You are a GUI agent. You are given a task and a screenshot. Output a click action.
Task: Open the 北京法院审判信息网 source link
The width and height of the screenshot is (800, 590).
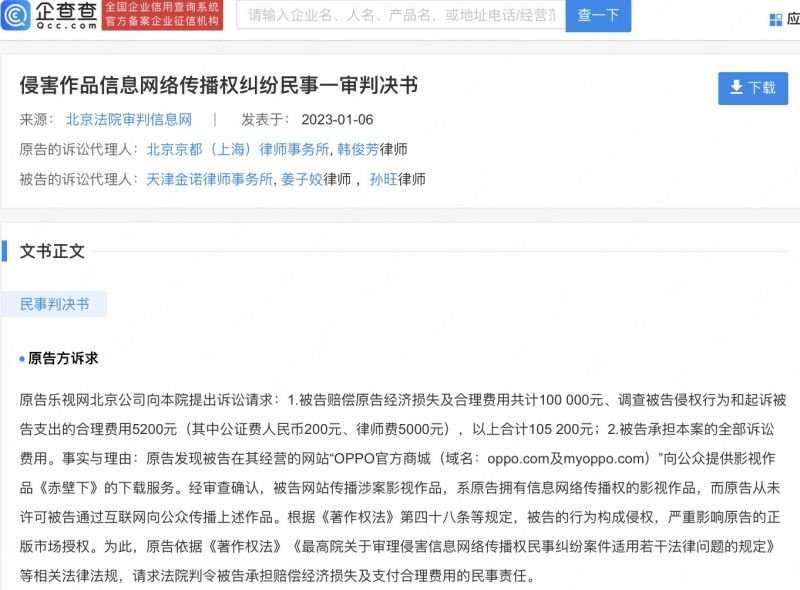coord(129,119)
